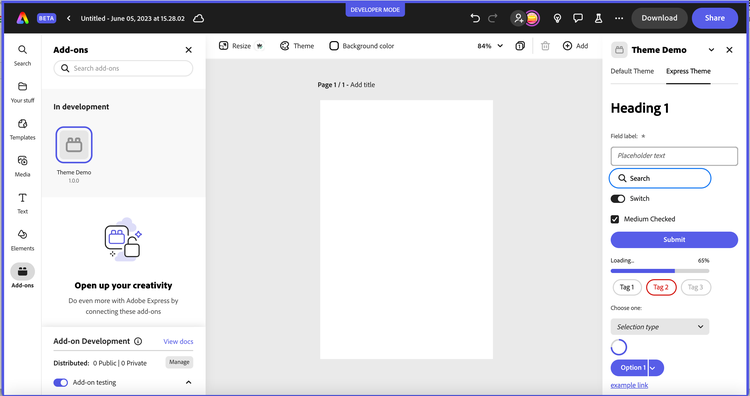This screenshot has height=396, width=750.
Task: Toggle the Add-on testing switch
Action: (x=60, y=383)
